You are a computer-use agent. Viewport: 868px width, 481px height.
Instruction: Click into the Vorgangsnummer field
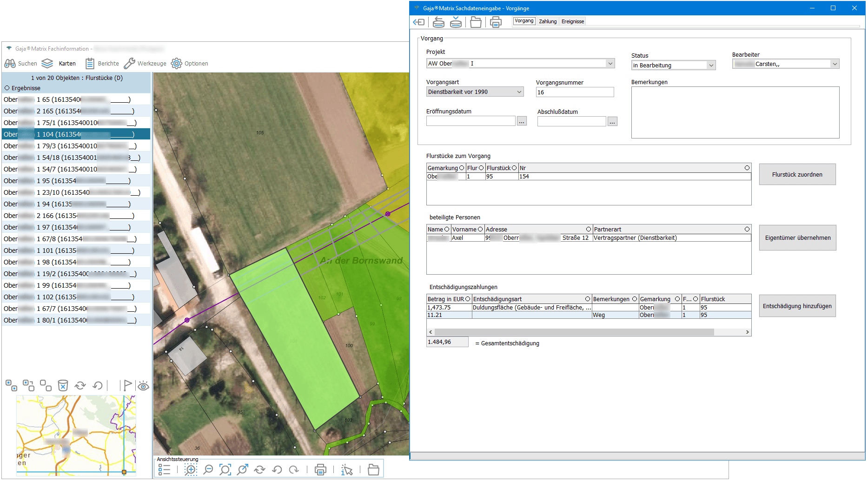(574, 92)
